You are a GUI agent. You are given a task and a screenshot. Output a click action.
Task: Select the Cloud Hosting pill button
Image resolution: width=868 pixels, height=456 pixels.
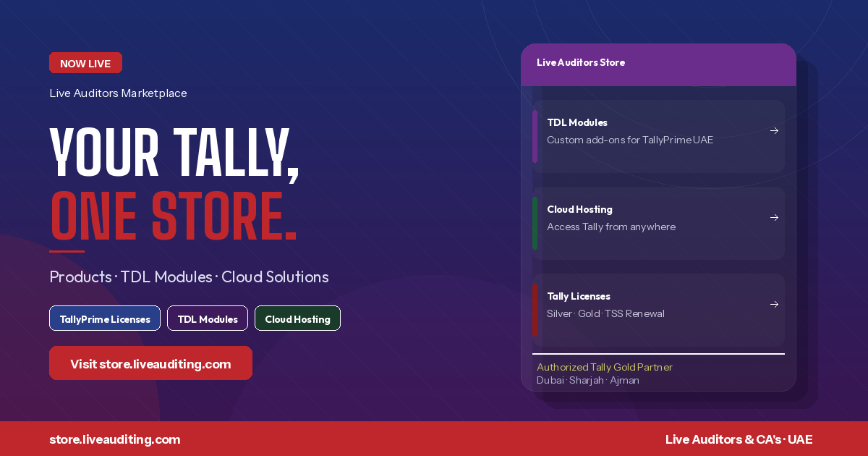click(297, 318)
